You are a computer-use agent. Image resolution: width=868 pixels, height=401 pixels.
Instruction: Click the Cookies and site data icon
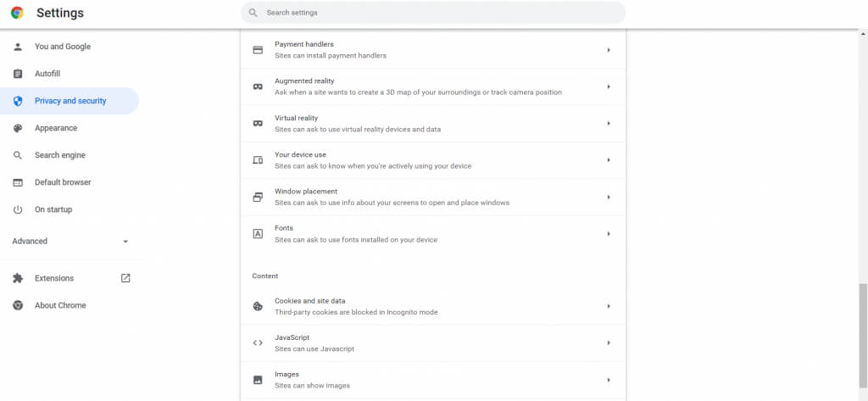[258, 306]
